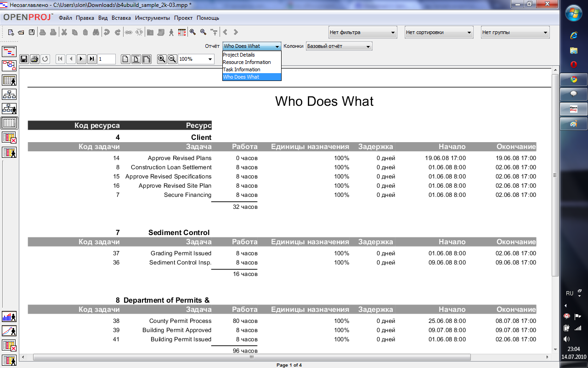The width and height of the screenshot is (588, 368).
Task: Click the Redo arrow icon
Action: [118, 32]
